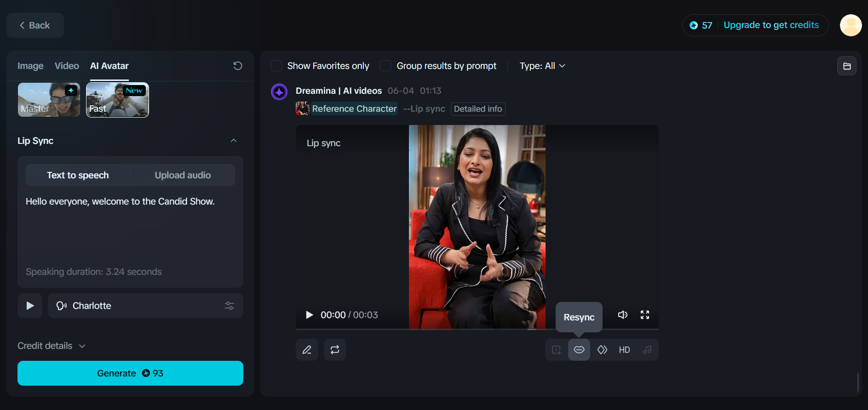This screenshot has height=410, width=868.
Task: Click the add soundtrack music icon
Action: (x=647, y=350)
